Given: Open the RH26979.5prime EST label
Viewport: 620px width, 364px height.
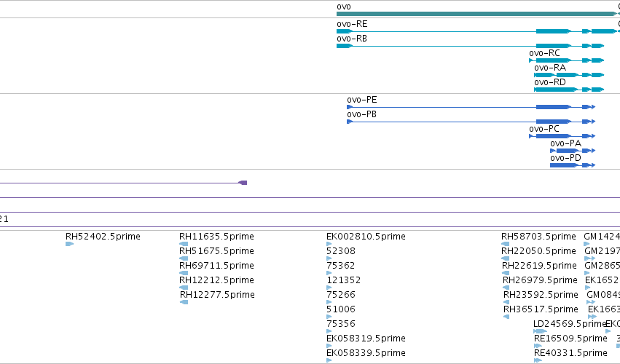Looking at the screenshot, I should pos(540,280).
